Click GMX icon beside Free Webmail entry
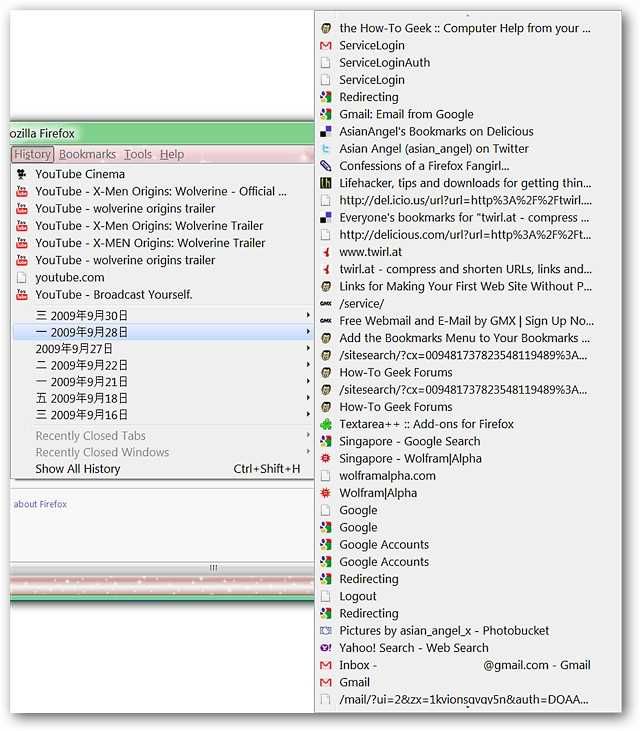 [x=326, y=321]
